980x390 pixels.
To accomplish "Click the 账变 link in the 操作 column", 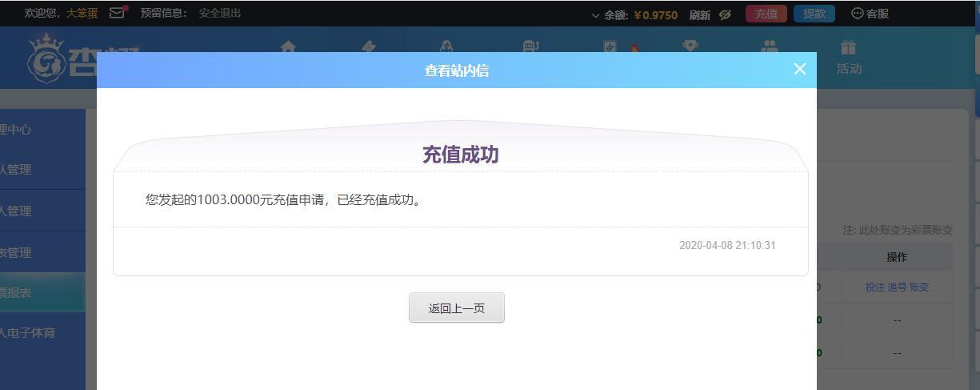I will (x=919, y=287).
